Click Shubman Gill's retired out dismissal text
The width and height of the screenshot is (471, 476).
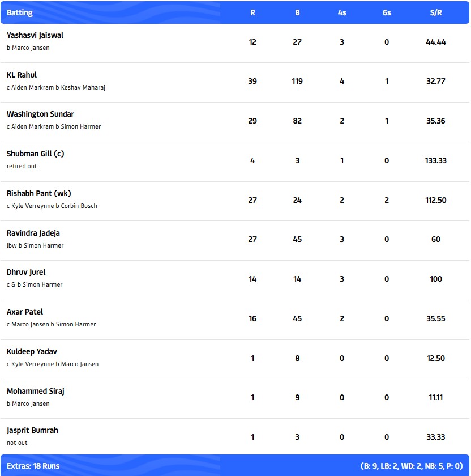pos(22,166)
